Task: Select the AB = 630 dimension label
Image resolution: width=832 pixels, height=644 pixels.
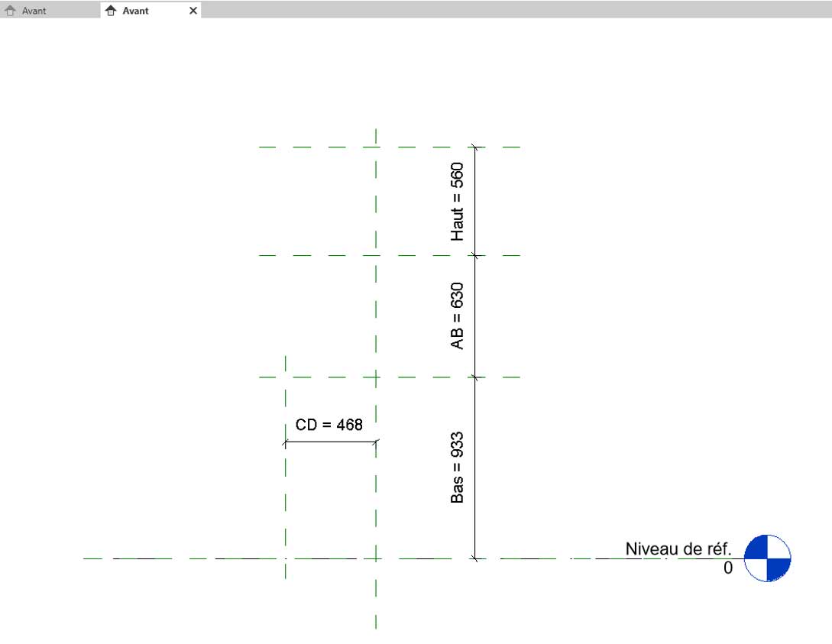Action: point(457,316)
